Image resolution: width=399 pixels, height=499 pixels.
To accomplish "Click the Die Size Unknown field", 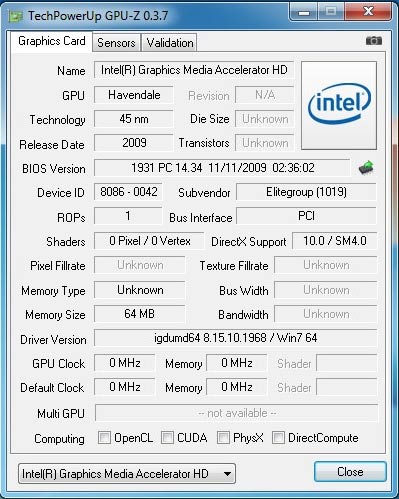I will [x=265, y=119].
